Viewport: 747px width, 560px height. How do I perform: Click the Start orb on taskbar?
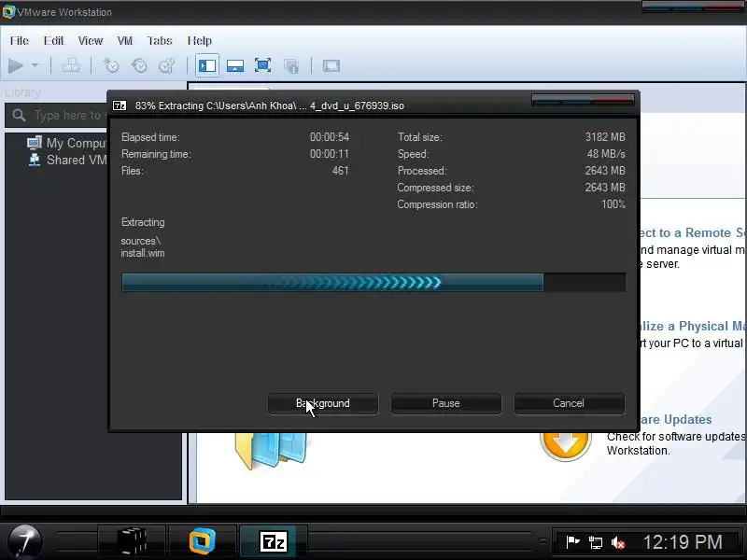[25, 541]
